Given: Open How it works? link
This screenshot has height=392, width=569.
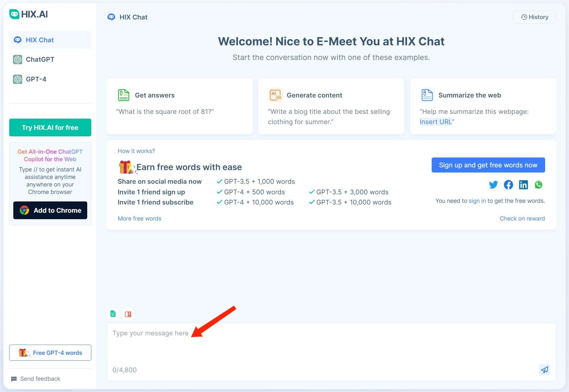Looking at the screenshot, I should coord(136,151).
